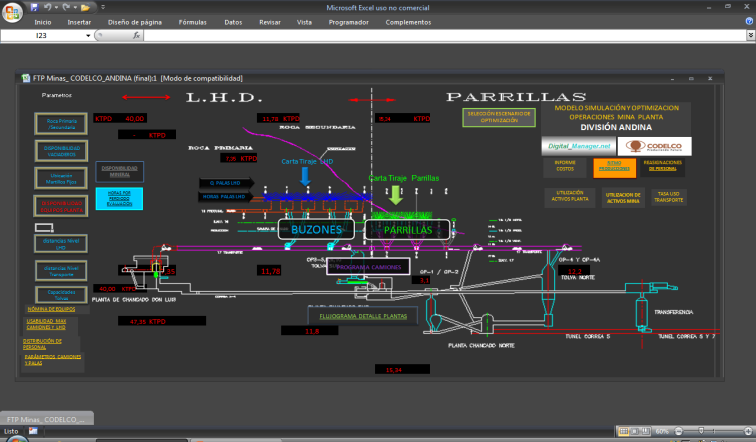This screenshot has width=756, height=442.
Task: Open the Office Button menu
Action: click(x=12, y=12)
